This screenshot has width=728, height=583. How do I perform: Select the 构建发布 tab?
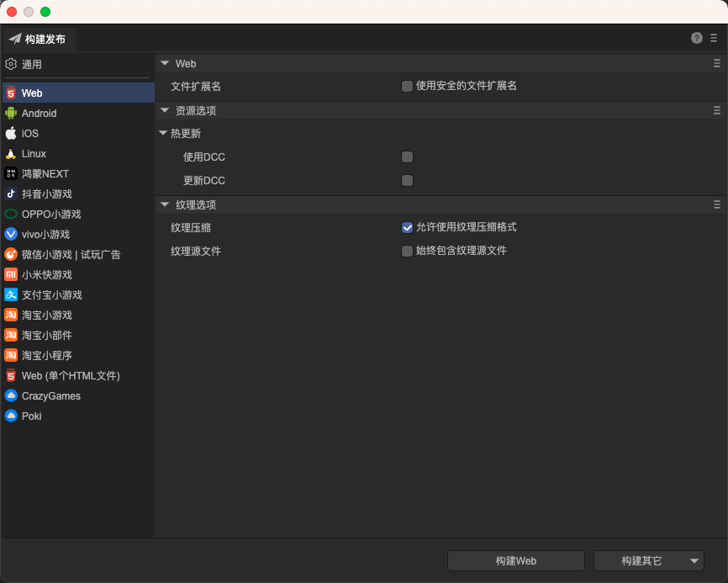coord(40,39)
